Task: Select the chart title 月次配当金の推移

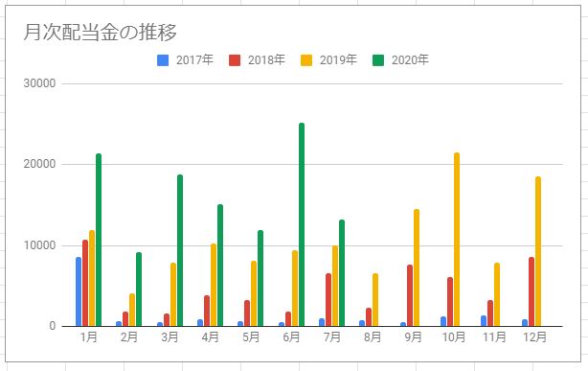Action: tap(101, 32)
